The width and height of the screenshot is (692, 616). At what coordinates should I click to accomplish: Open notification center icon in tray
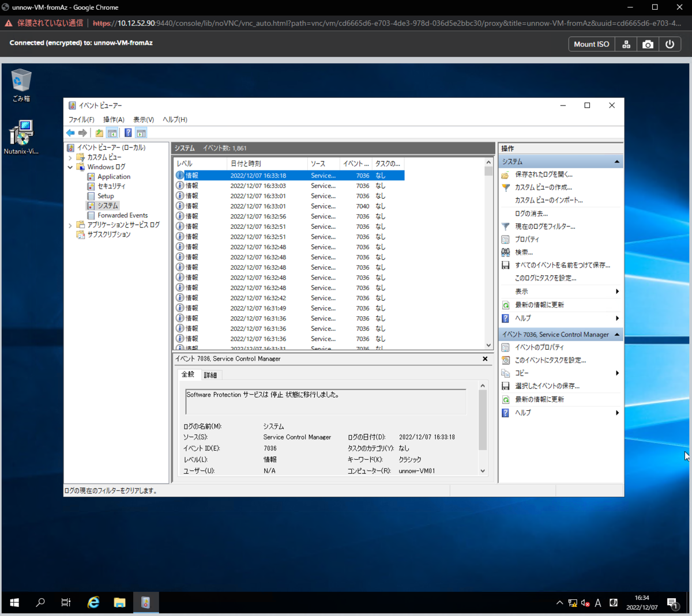pyautogui.click(x=672, y=603)
